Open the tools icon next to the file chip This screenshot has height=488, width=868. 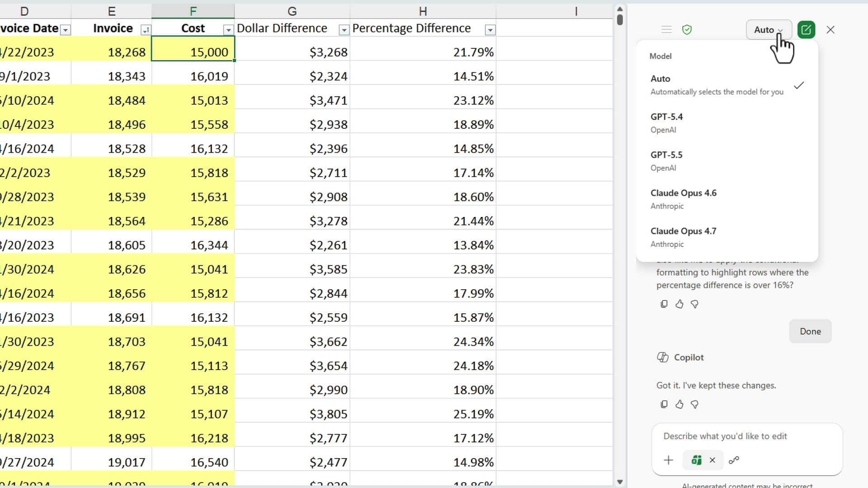point(734,460)
